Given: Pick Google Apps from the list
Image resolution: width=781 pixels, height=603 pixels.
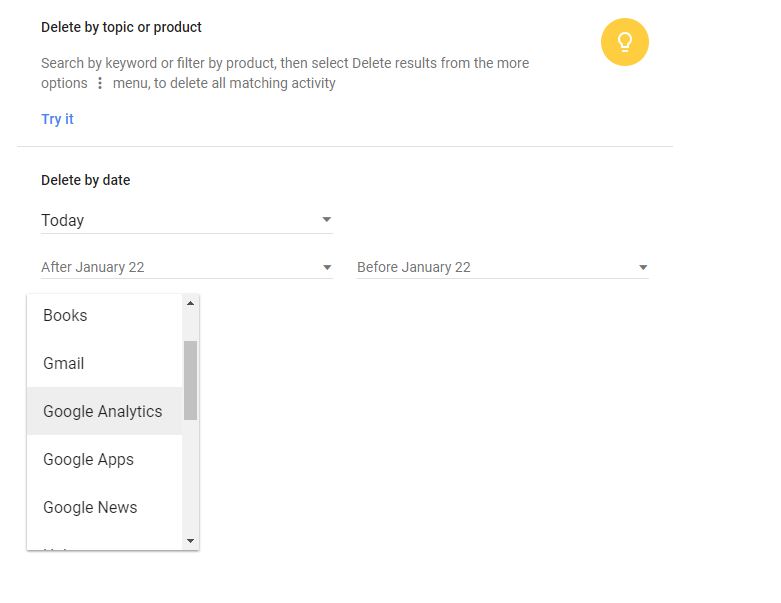Looking at the screenshot, I should pyautogui.click(x=88, y=459).
